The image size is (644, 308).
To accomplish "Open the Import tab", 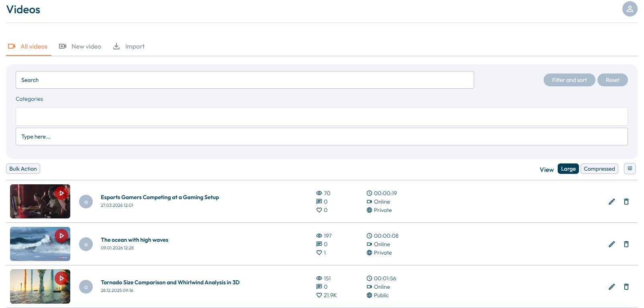I will 129,47.
